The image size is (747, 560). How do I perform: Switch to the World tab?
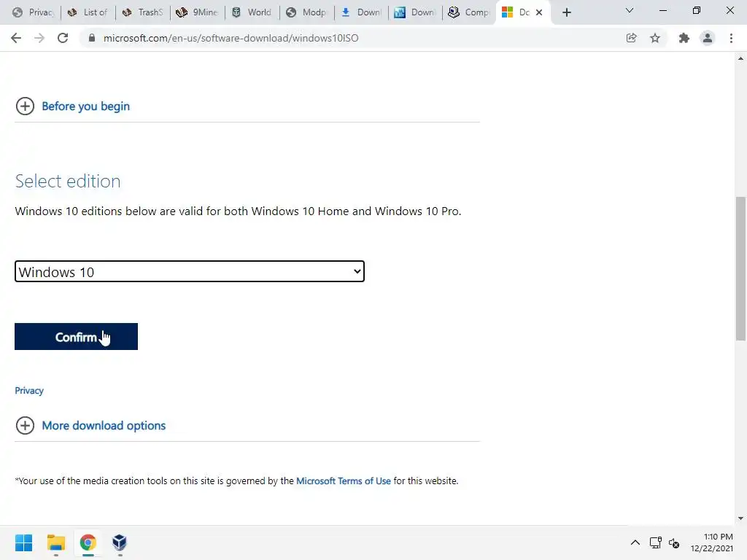click(x=252, y=12)
